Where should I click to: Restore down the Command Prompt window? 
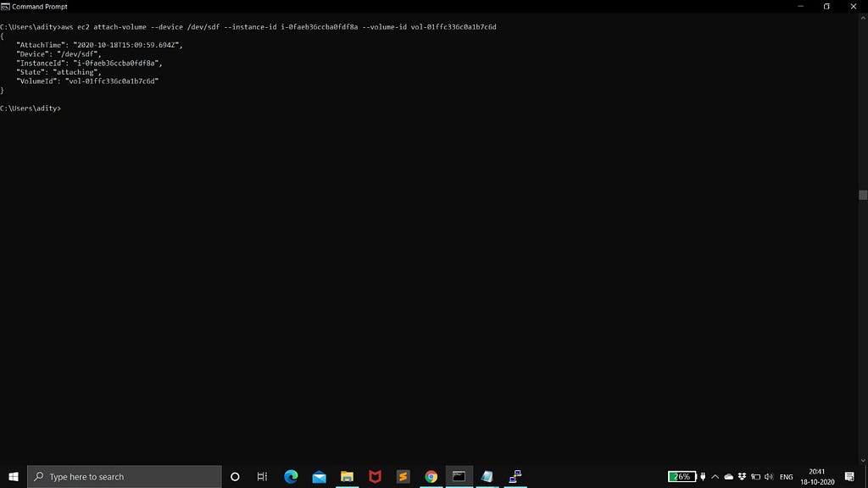[826, 7]
